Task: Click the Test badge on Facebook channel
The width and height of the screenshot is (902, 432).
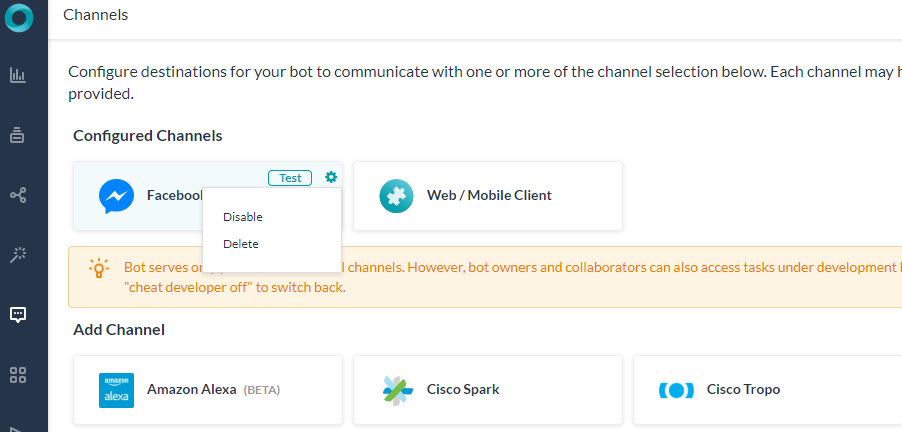Action: pyautogui.click(x=290, y=178)
